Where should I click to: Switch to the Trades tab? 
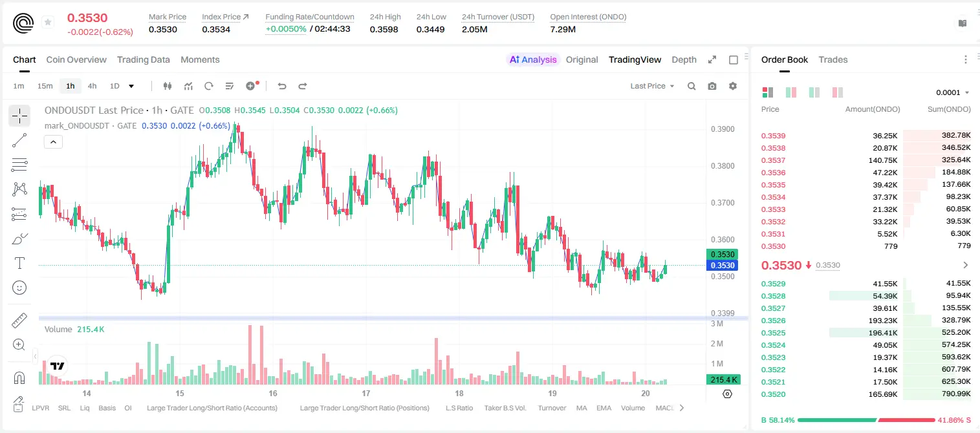pos(833,59)
